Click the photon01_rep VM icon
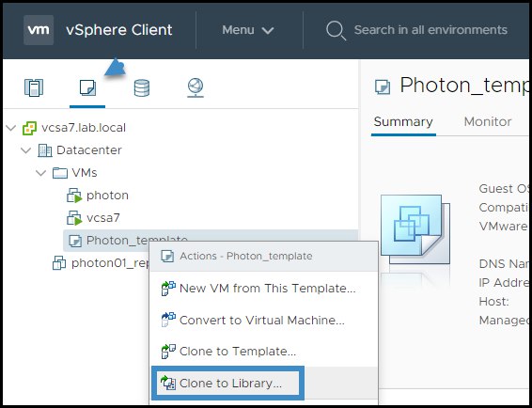 coord(59,263)
